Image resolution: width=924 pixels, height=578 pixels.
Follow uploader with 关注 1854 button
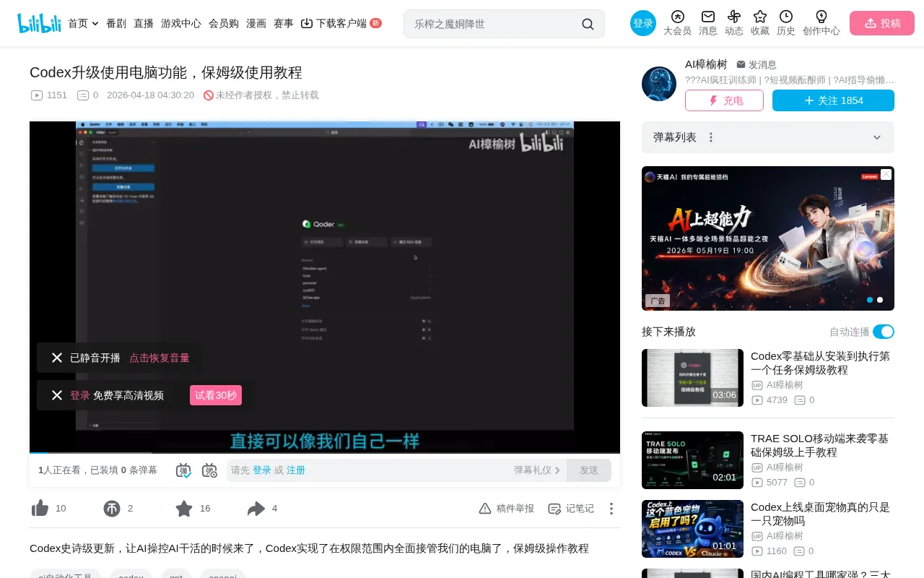(833, 100)
